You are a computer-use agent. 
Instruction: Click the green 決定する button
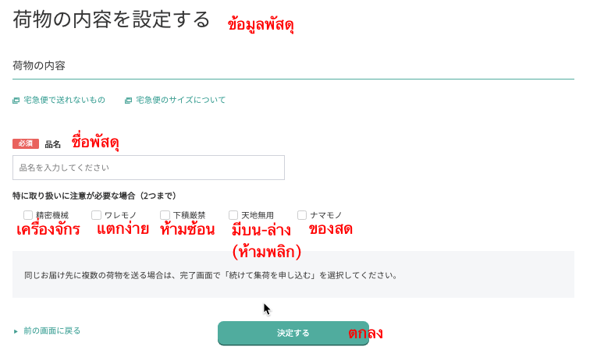pos(293,333)
